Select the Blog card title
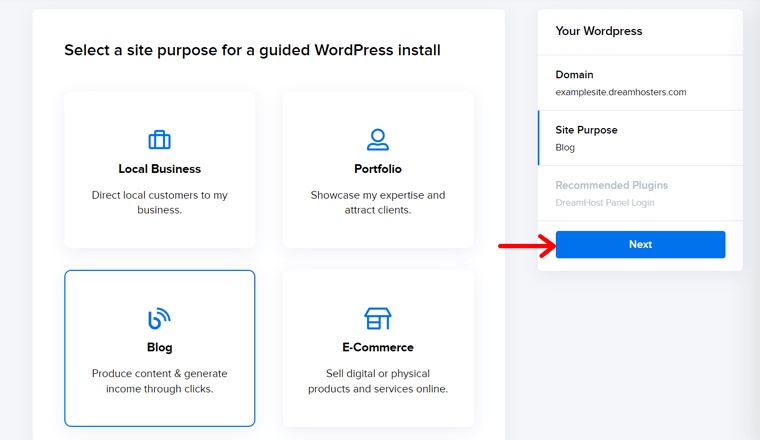The image size is (760, 440). point(159,348)
